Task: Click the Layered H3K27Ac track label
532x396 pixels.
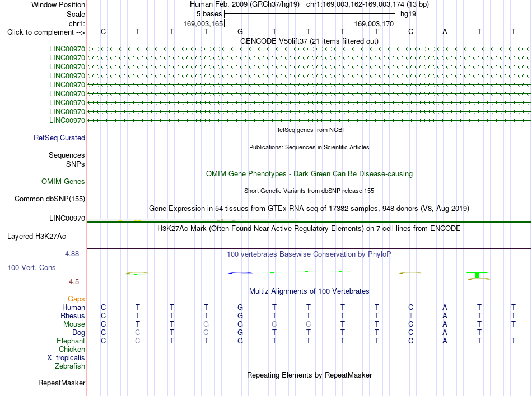Action: pyautogui.click(x=36, y=237)
